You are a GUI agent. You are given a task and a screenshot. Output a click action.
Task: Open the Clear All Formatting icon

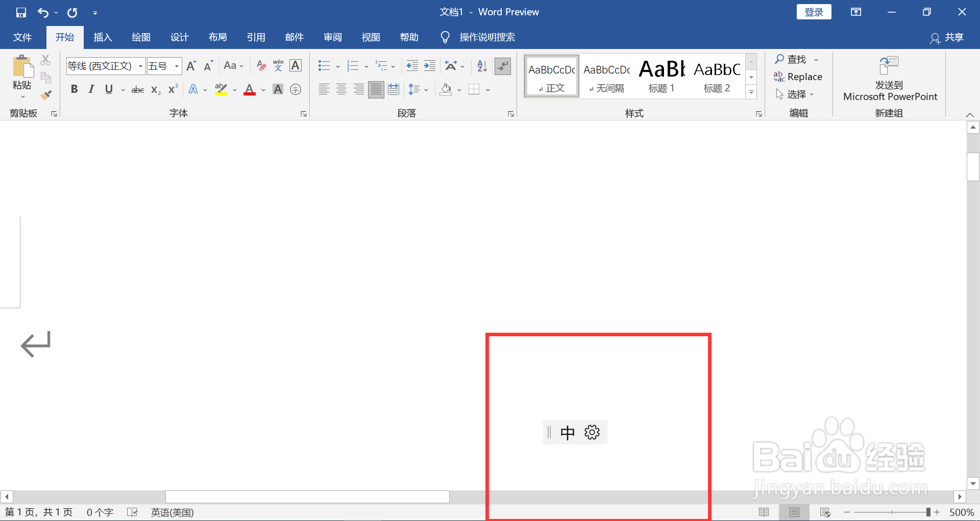[261, 65]
